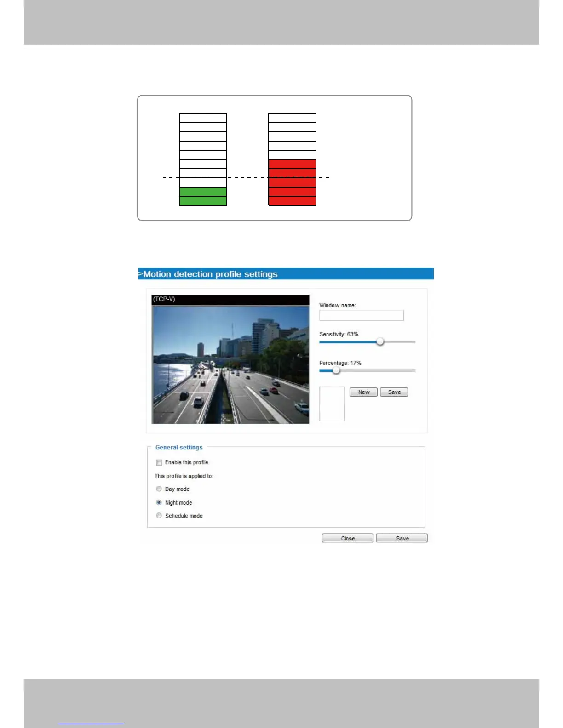Click the Window name input field
The width and height of the screenshot is (563, 728).
coord(362,315)
